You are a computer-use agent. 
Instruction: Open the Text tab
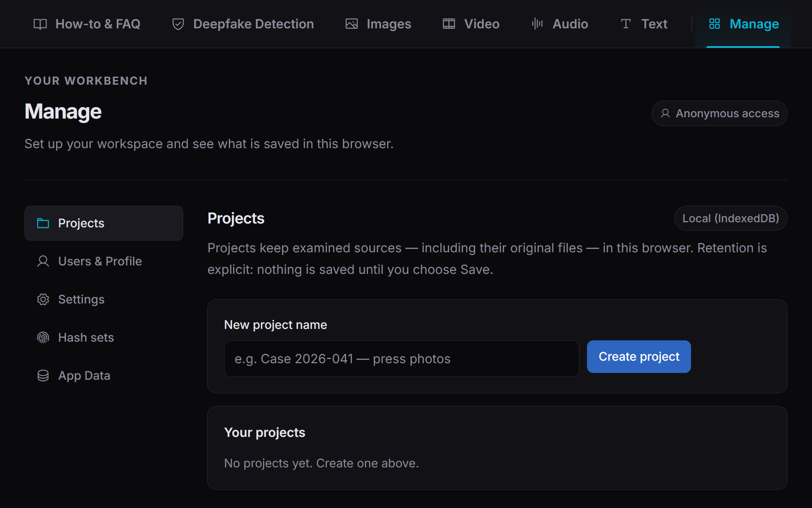tap(644, 24)
